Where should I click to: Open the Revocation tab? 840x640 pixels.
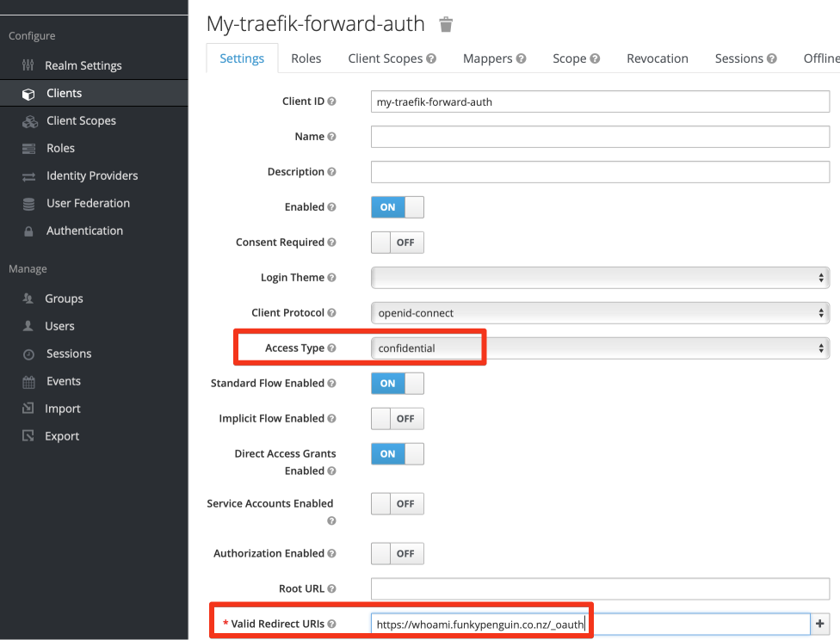657,58
